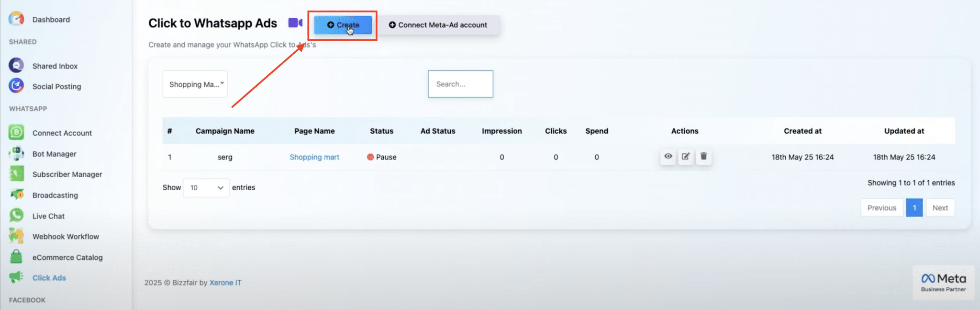Viewport: 980px width, 310px height.
Task: Sort by Spend column header
Action: [x=597, y=131]
